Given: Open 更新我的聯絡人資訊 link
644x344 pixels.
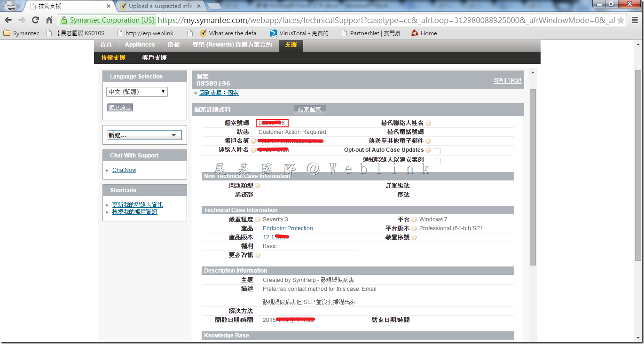Looking at the screenshot, I should click(x=137, y=205).
